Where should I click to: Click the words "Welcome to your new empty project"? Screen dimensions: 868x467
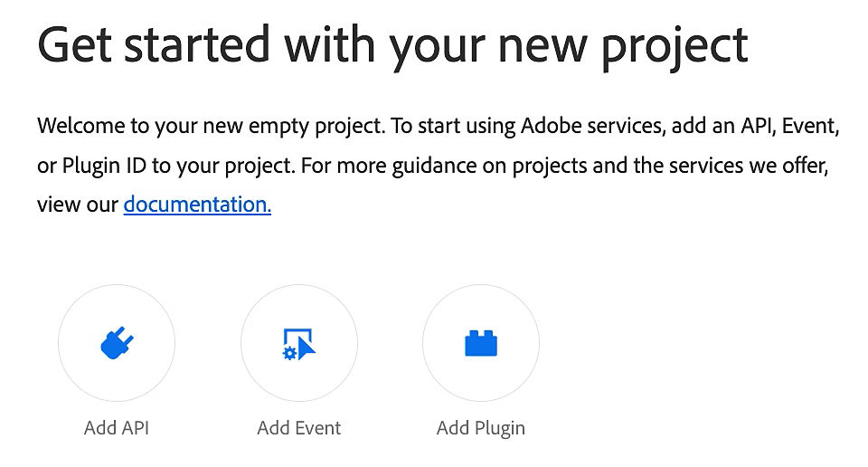(x=211, y=127)
